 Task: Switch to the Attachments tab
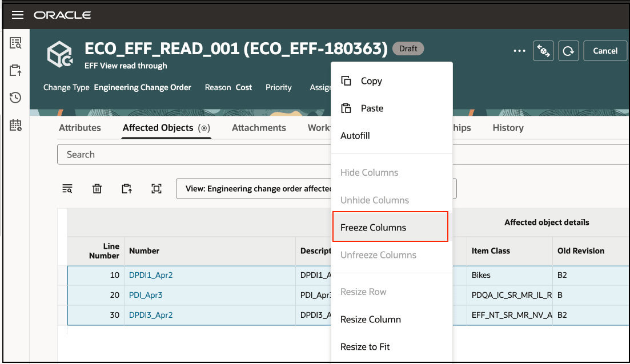coord(259,128)
